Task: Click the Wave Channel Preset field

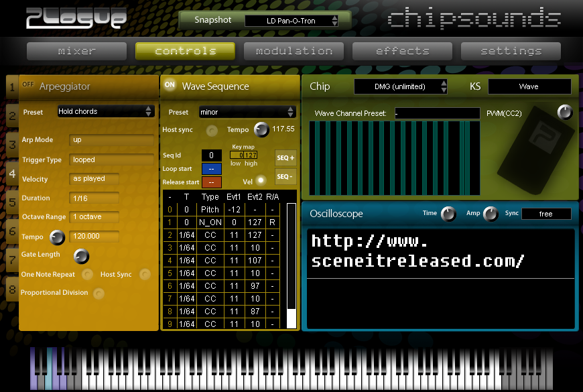Action: [437, 113]
